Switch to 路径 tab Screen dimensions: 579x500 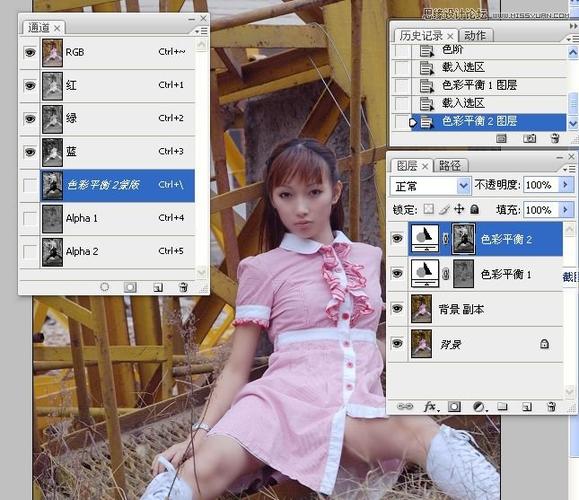(x=450, y=166)
